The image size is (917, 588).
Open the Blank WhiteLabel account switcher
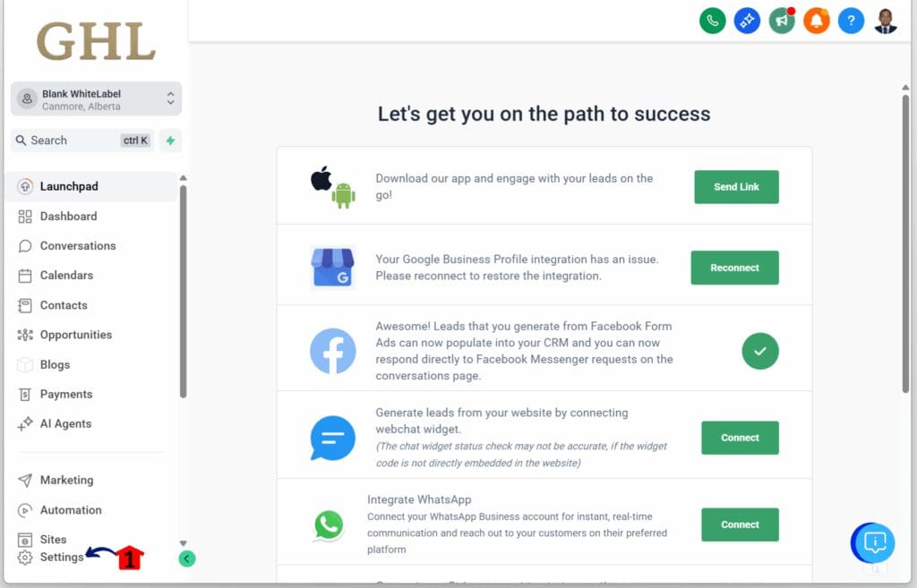96,99
